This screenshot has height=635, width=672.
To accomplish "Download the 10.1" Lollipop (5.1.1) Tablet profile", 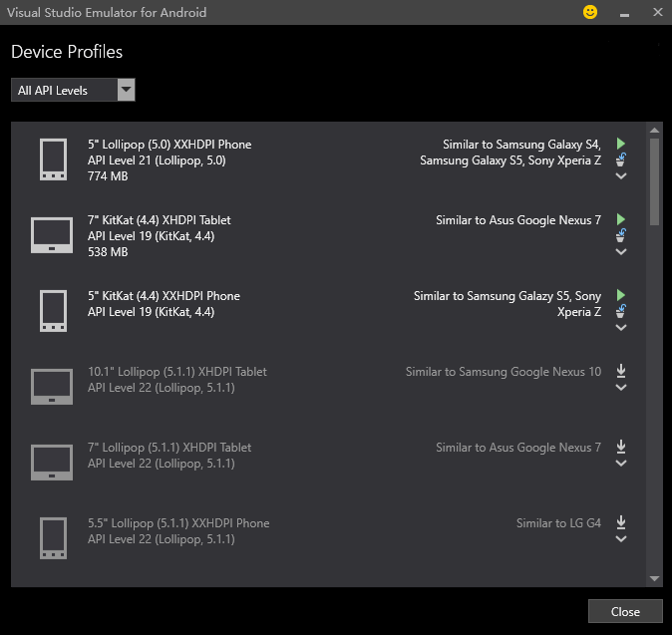I will tap(621, 371).
